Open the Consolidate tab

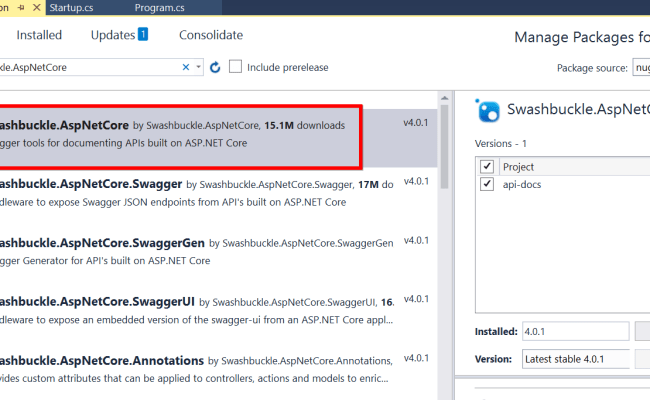[210, 35]
